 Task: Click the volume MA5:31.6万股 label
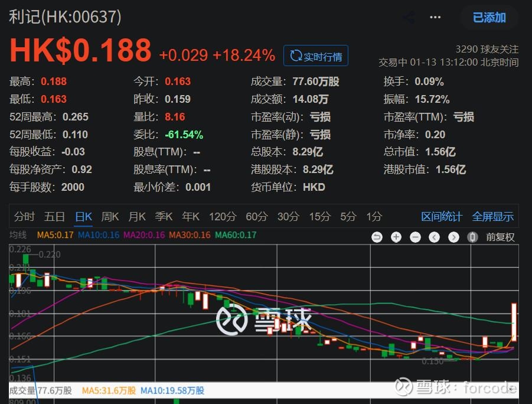[x=109, y=390]
